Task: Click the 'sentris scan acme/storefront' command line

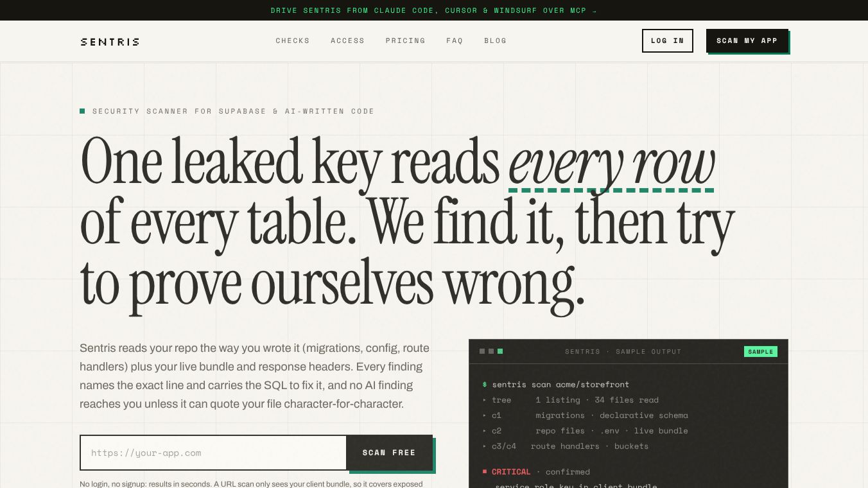Action: point(556,385)
